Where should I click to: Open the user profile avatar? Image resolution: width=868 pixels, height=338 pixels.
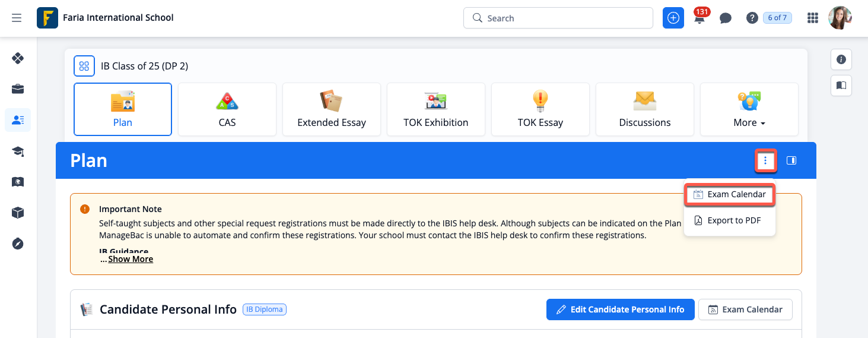840,18
